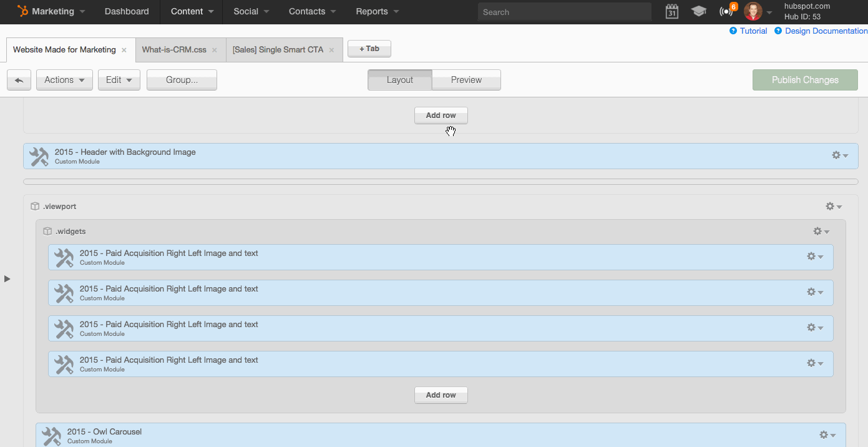
Task: Open the gear menu on the .viewport group
Action: pyautogui.click(x=833, y=206)
